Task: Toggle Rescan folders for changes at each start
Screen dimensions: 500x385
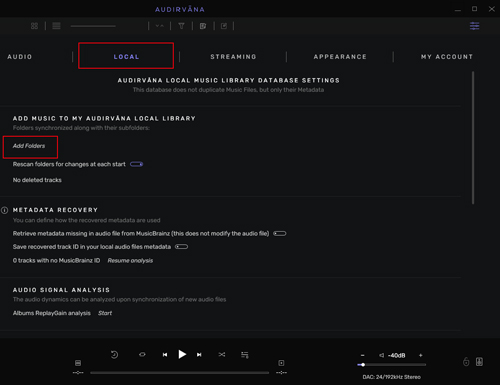Action: click(x=136, y=164)
